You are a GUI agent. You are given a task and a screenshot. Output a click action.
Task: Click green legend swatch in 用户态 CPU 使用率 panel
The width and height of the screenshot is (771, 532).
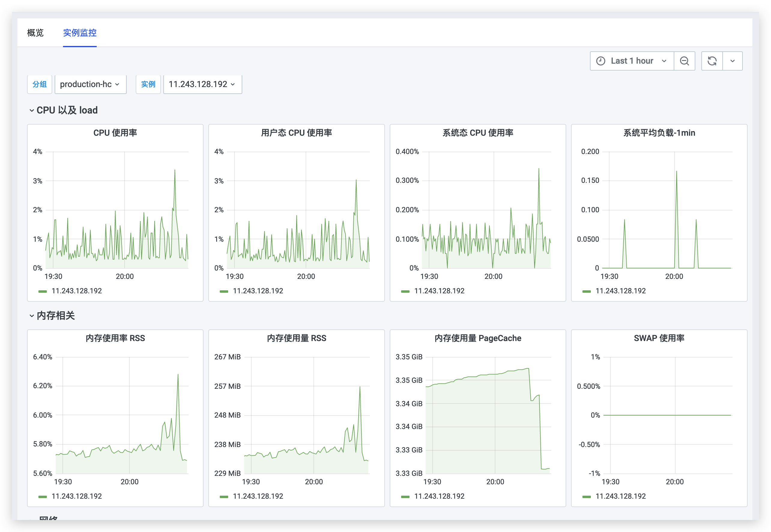[x=224, y=291]
